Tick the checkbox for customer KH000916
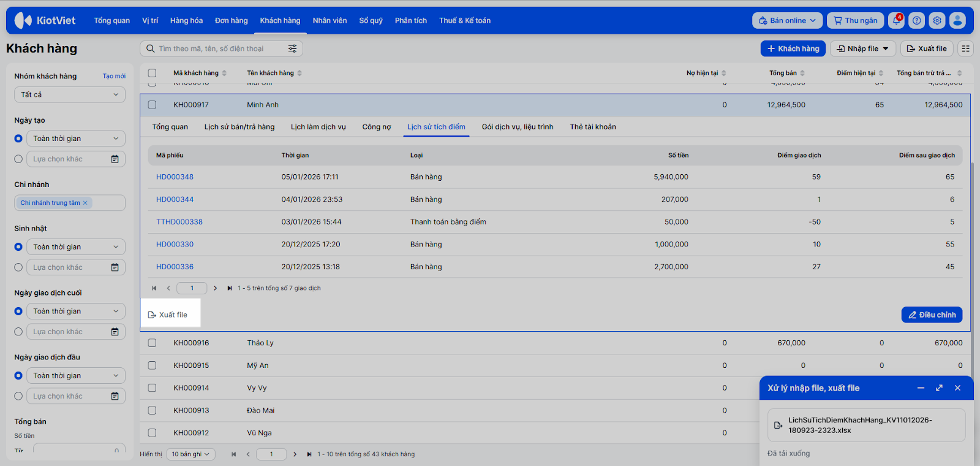Screen dimensions: 980x466 coord(152,343)
